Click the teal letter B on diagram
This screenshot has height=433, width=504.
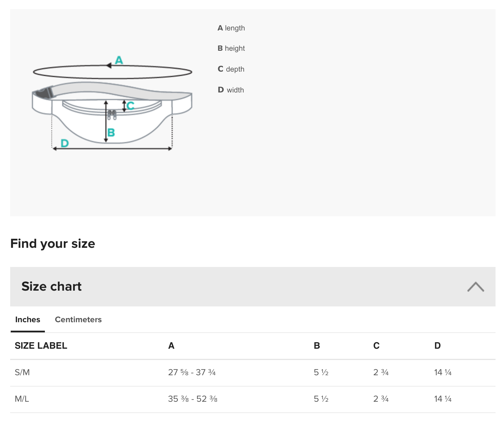click(111, 132)
